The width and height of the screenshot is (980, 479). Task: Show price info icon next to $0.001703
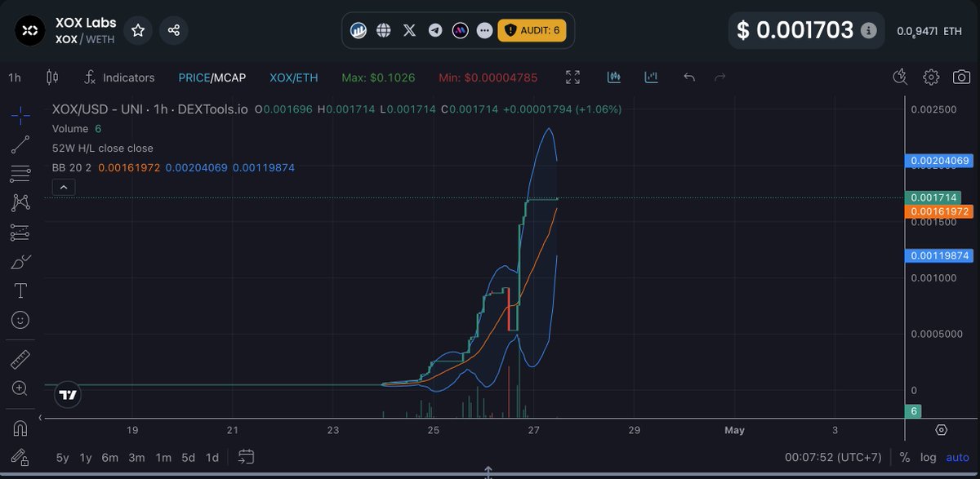pos(869,30)
